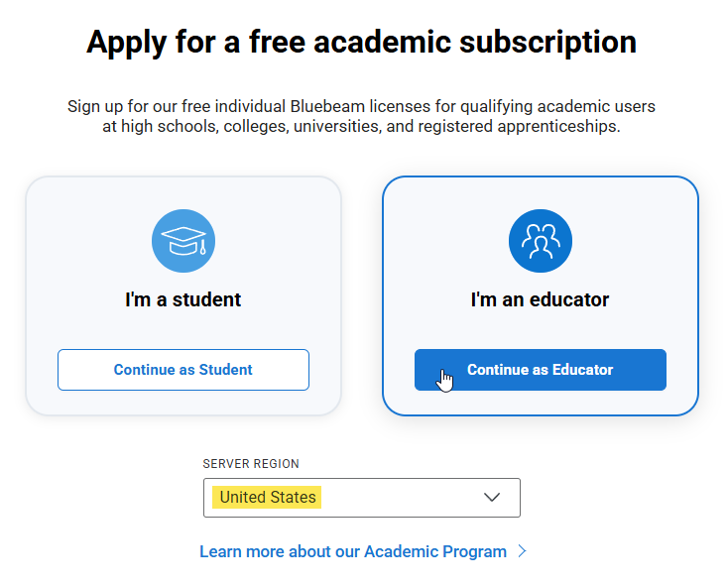Click the educator people group icon
728x585 pixels.
(x=541, y=241)
